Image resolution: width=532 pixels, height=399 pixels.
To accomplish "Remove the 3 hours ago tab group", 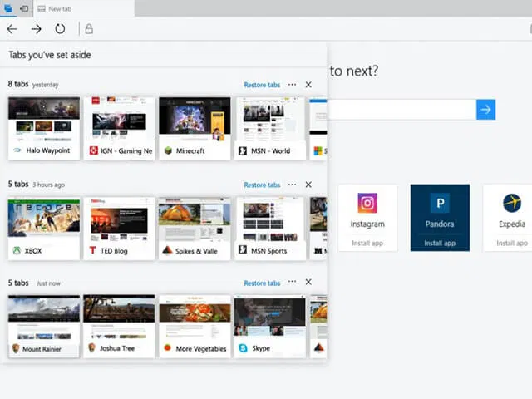I will (x=308, y=185).
